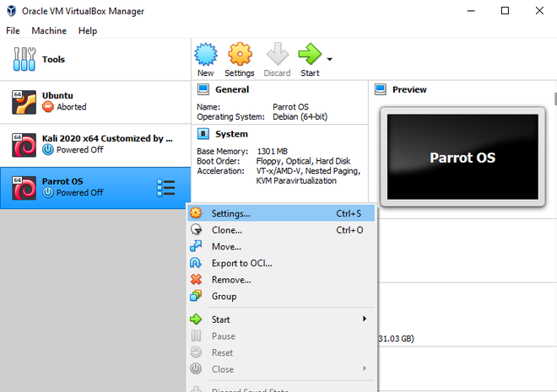
Task: Click the System chip icon
Action: (x=203, y=134)
